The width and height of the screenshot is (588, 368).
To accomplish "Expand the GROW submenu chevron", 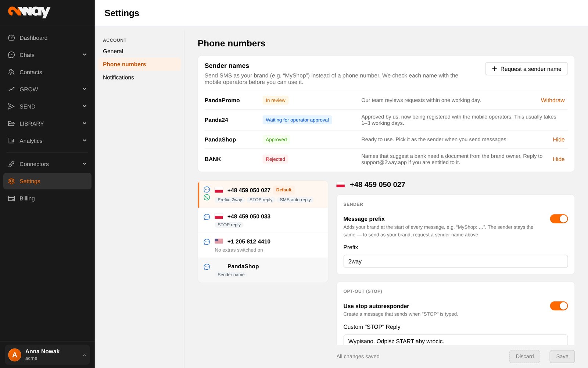I will 85,89.
